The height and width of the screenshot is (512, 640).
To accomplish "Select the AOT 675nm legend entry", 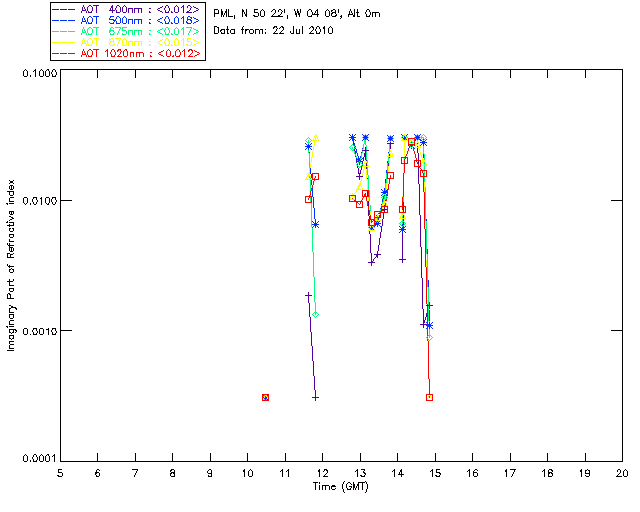I will click(x=128, y=30).
